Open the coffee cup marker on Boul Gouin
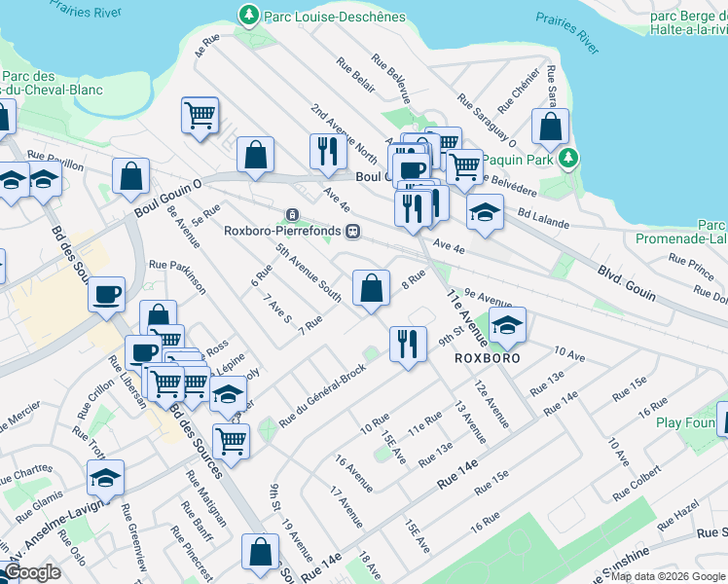Screen dimensions: 728x584 click(x=412, y=172)
